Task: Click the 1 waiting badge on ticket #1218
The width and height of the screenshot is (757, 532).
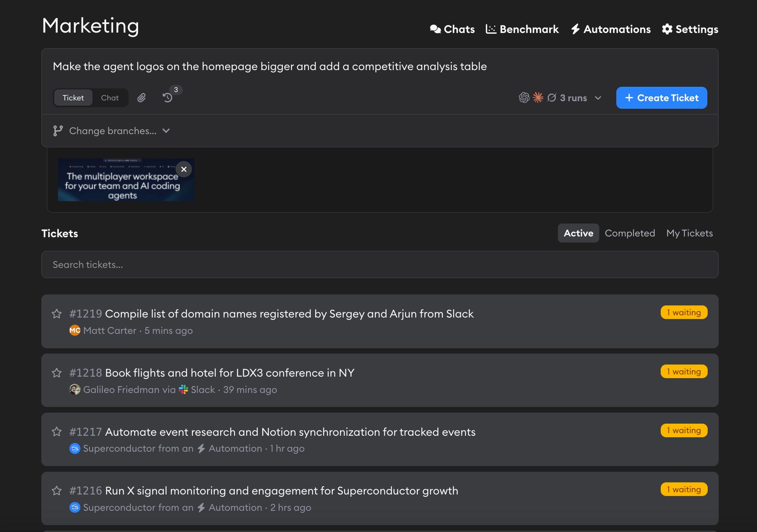Action: 684,372
